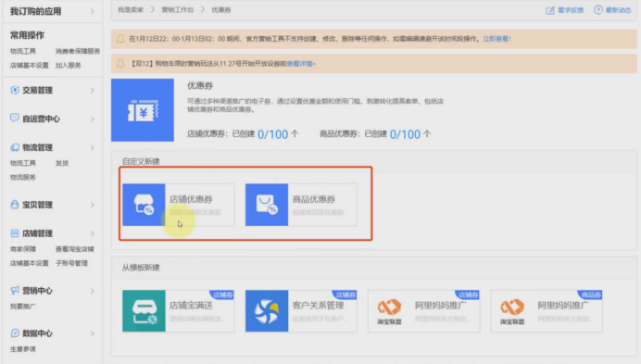Click the large blue coupon ticket icon
The width and height of the screenshot is (641, 364).
click(143, 110)
